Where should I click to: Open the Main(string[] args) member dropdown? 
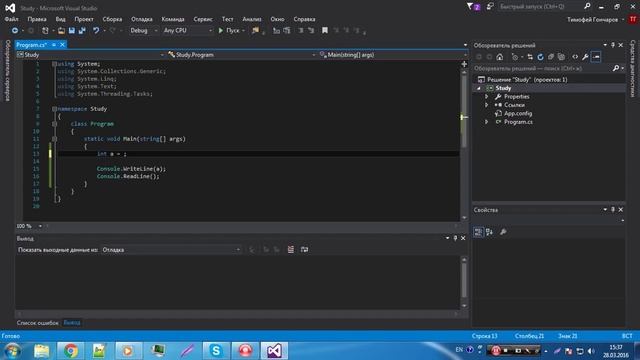tap(392, 55)
